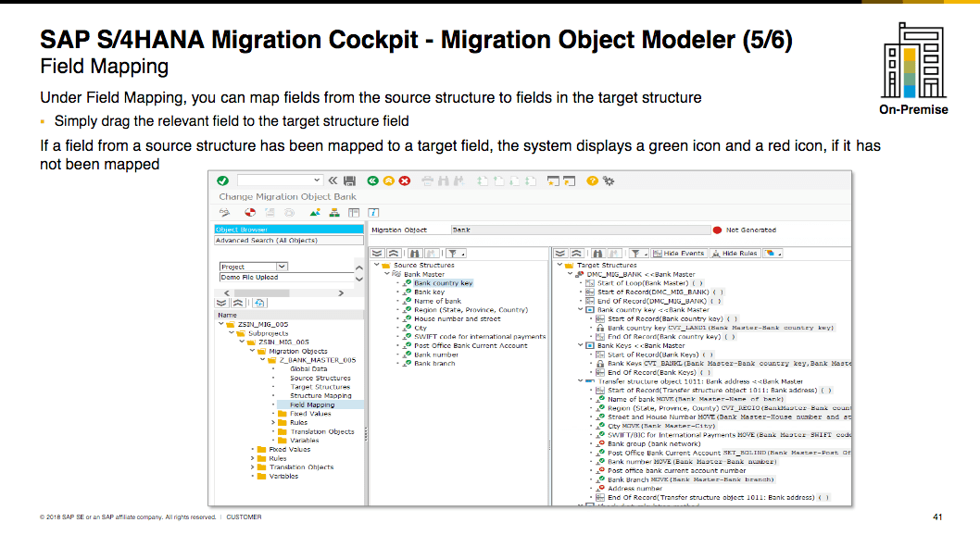Image resolution: width=980 pixels, height=535 pixels.
Task: Collapse the Target Structures folder
Action: tap(559, 266)
